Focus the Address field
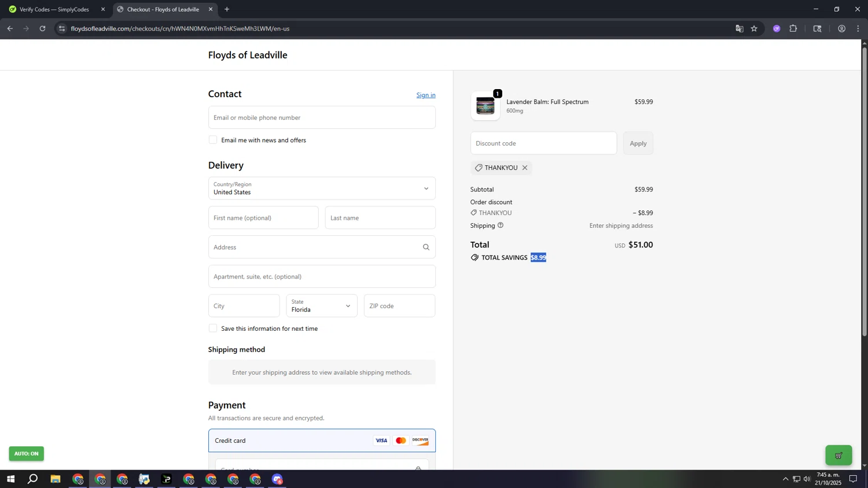Image resolution: width=868 pixels, height=488 pixels. [322, 247]
